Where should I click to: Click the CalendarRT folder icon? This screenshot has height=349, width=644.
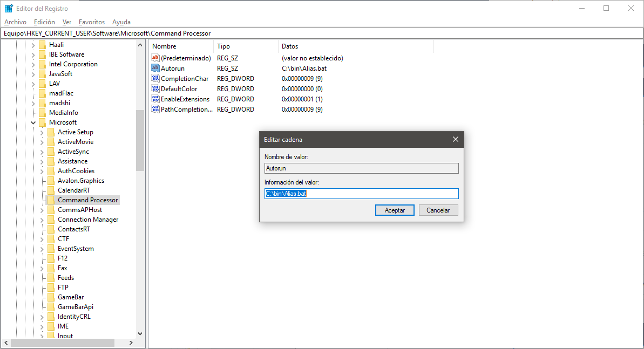click(x=51, y=190)
